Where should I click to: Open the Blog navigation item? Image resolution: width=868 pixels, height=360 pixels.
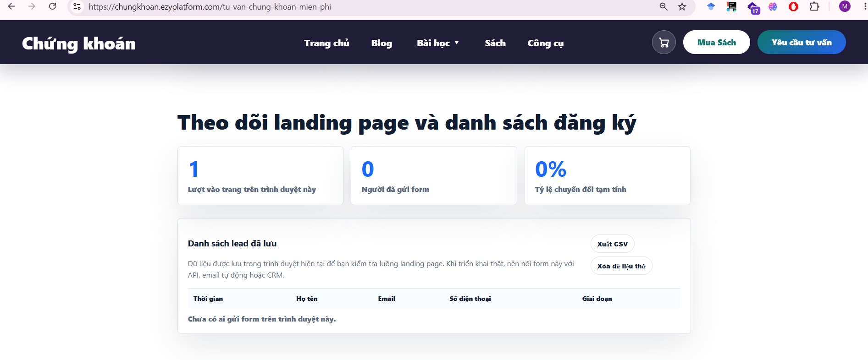click(x=381, y=43)
